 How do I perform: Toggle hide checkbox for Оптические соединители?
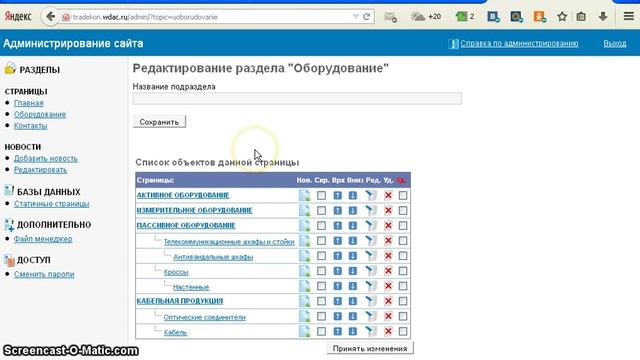coord(321,316)
